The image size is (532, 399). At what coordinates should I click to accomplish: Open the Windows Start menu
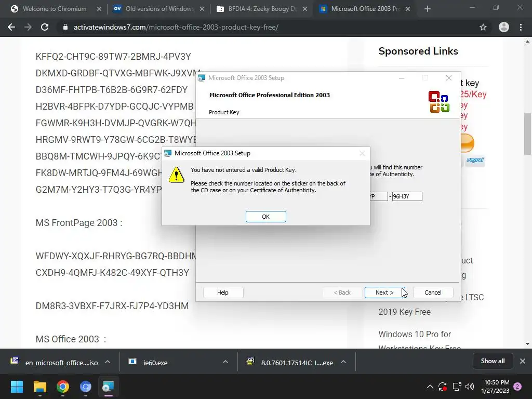(x=17, y=387)
